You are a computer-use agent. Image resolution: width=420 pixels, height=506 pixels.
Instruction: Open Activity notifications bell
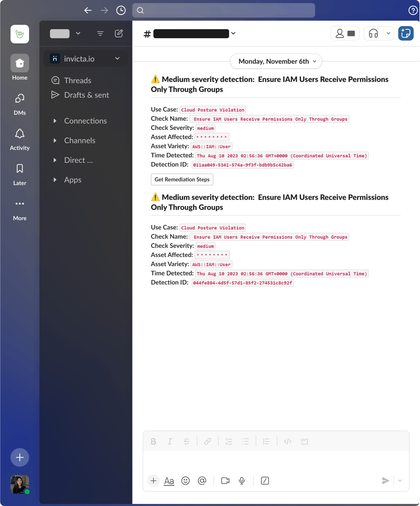pos(20,140)
